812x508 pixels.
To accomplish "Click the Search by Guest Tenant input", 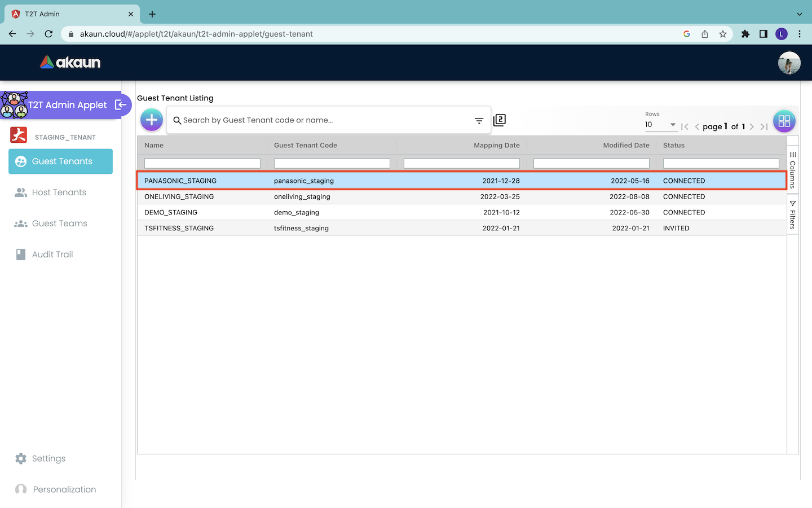I will tap(321, 120).
